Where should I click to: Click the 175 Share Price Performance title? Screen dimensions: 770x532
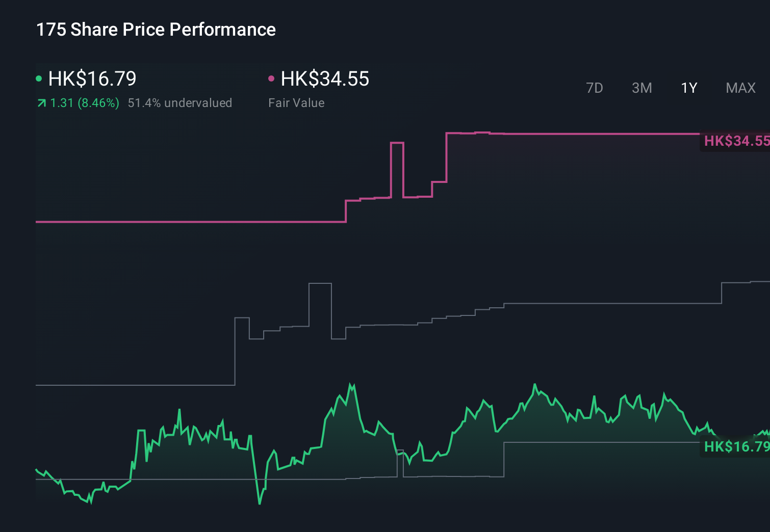tap(155, 30)
